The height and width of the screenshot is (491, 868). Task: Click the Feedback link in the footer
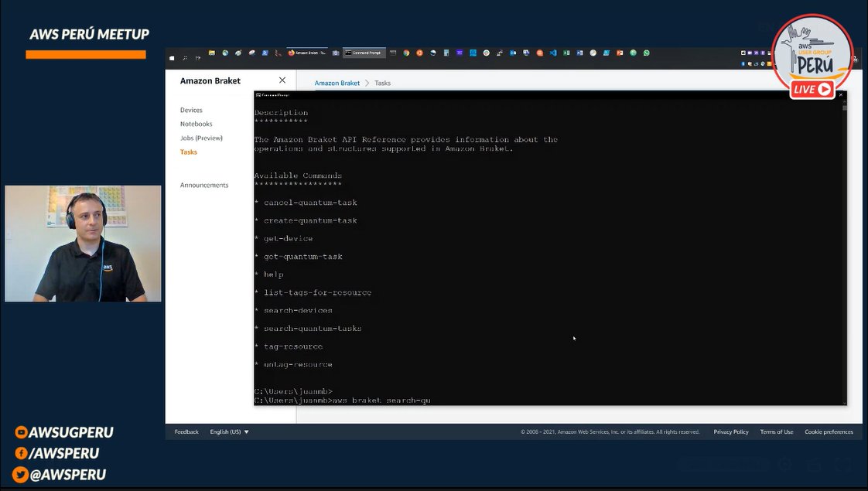pyautogui.click(x=186, y=431)
